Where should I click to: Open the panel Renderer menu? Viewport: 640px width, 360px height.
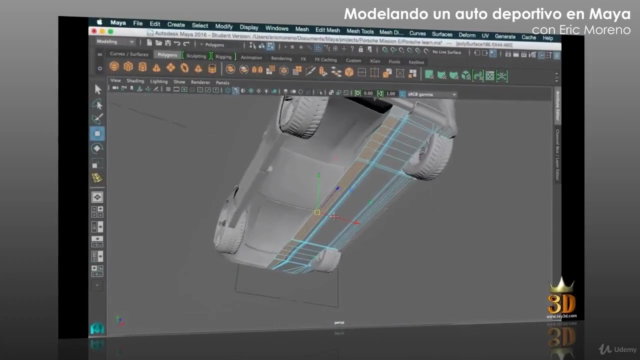200,82
